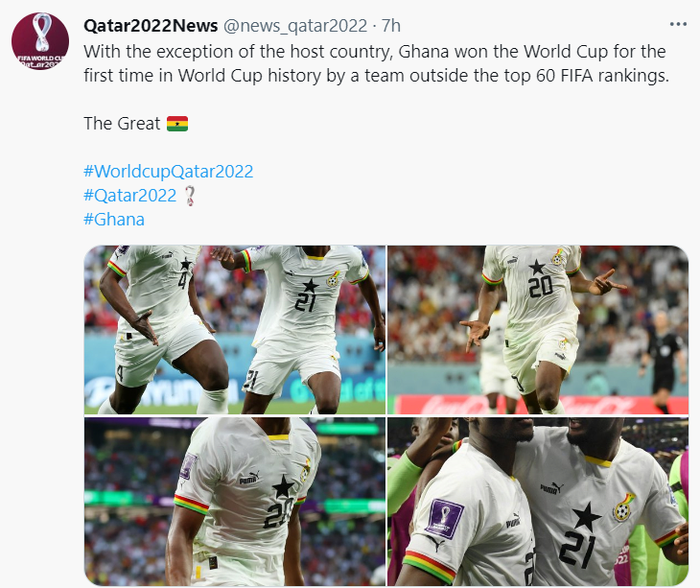Click the tweet text about Ghana
Image resolution: width=700 pixels, height=588 pixels.
[x=376, y=63]
